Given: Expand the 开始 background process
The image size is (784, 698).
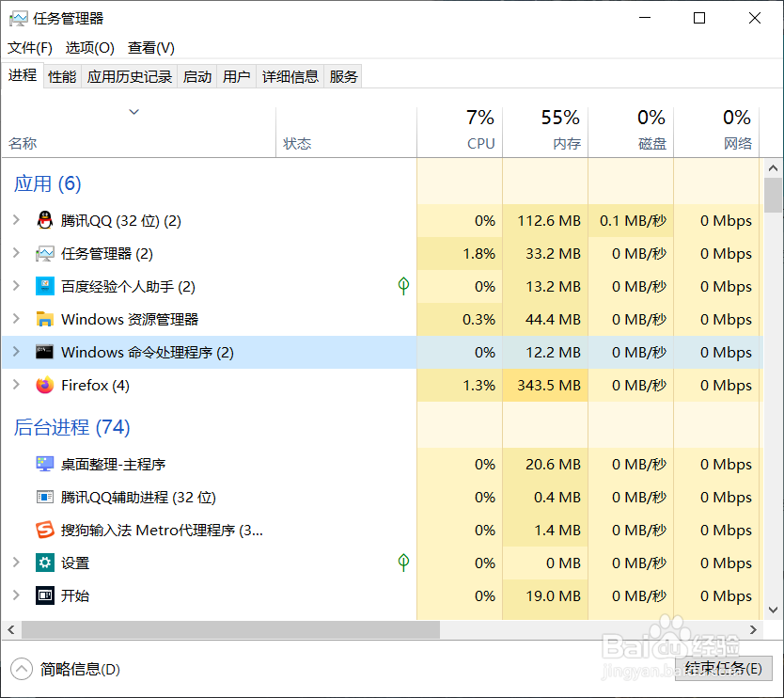Looking at the screenshot, I should [x=17, y=595].
